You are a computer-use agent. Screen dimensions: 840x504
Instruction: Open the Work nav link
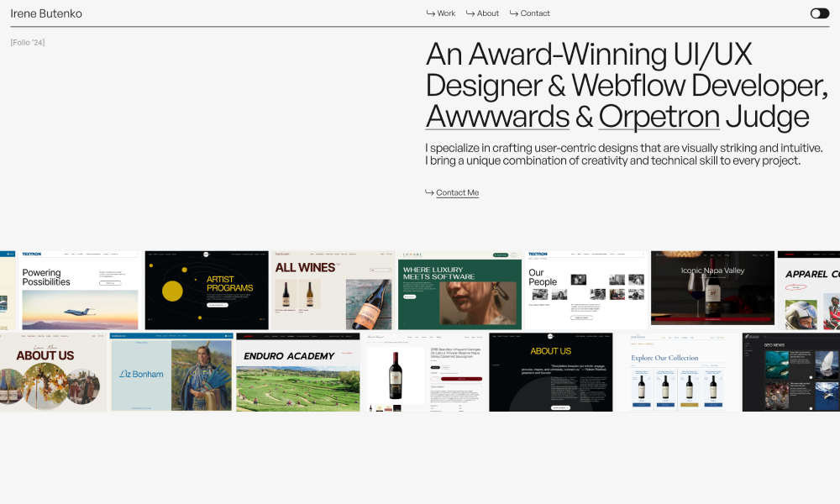click(446, 13)
